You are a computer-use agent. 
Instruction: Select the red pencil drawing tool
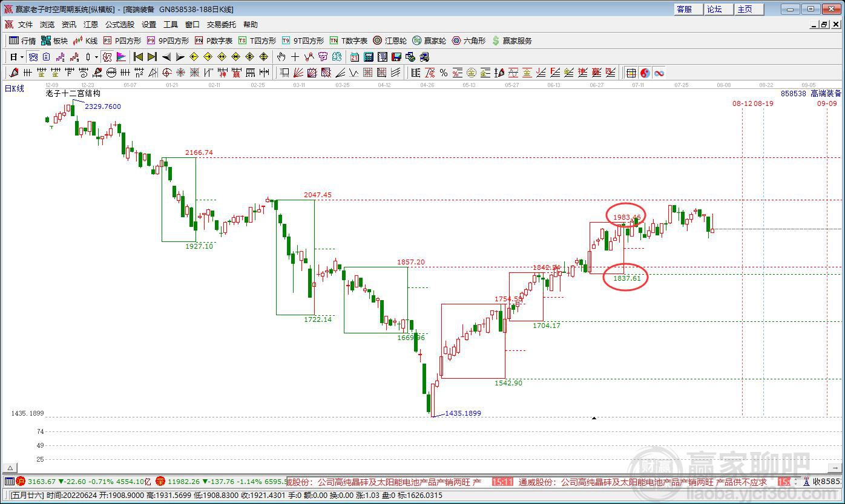pyautogui.click(x=15, y=73)
